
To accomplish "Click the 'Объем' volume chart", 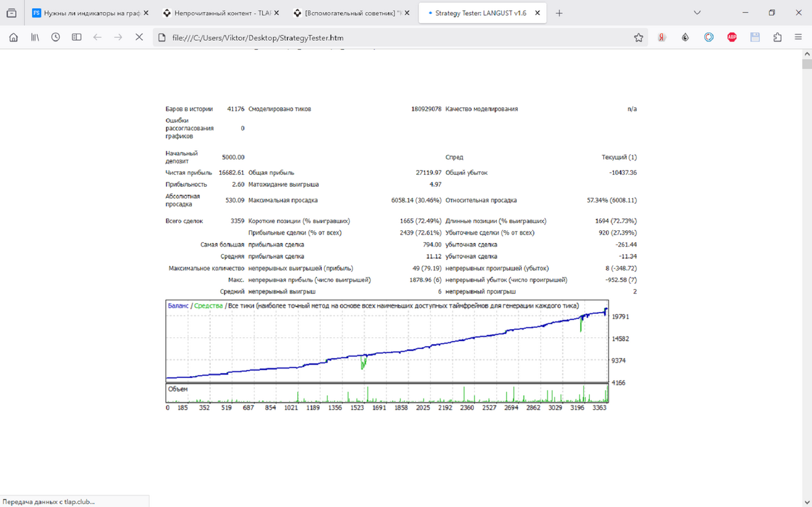I will [387, 393].
